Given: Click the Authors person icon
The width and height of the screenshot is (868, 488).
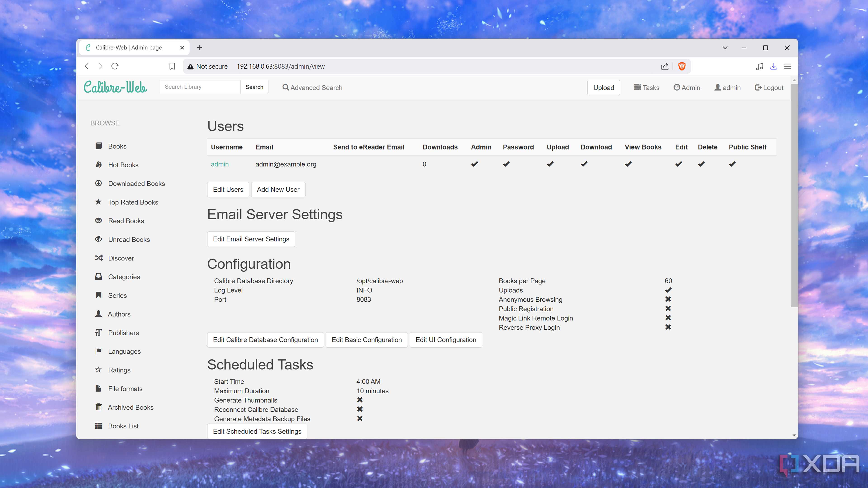Looking at the screenshot, I should click(98, 314).
